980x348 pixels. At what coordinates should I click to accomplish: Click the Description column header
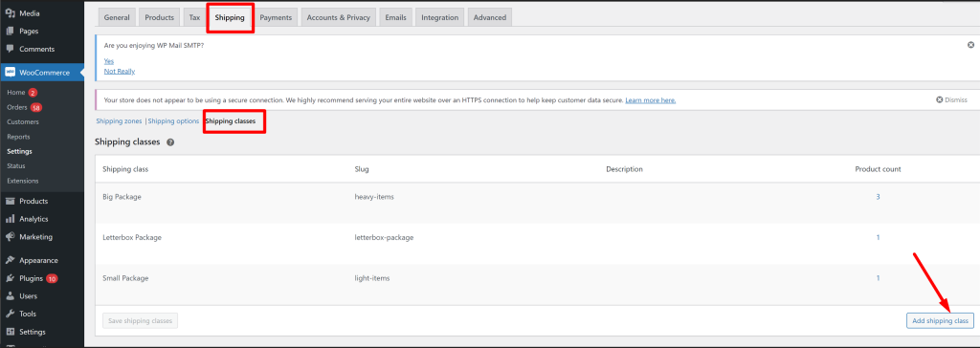click(624, 169)
